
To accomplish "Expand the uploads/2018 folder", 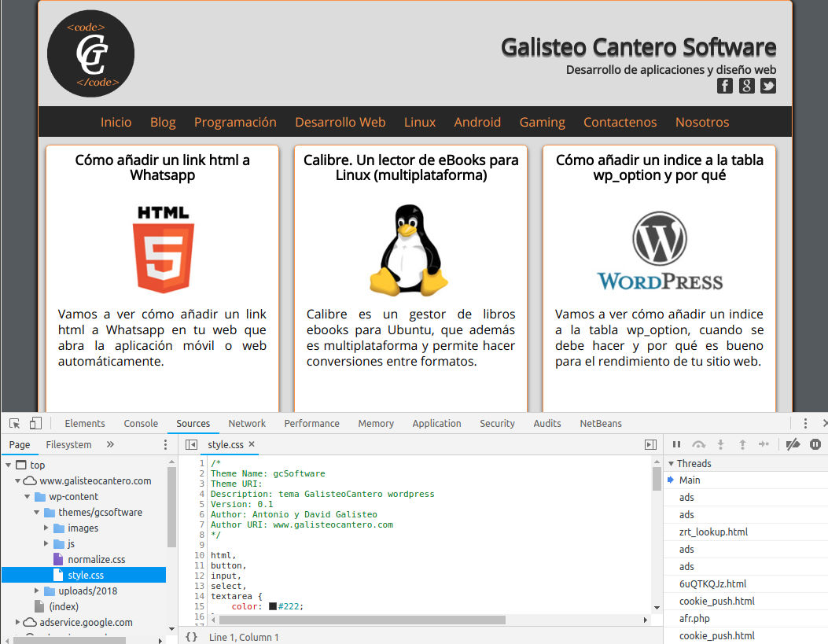I will (36, 591).
